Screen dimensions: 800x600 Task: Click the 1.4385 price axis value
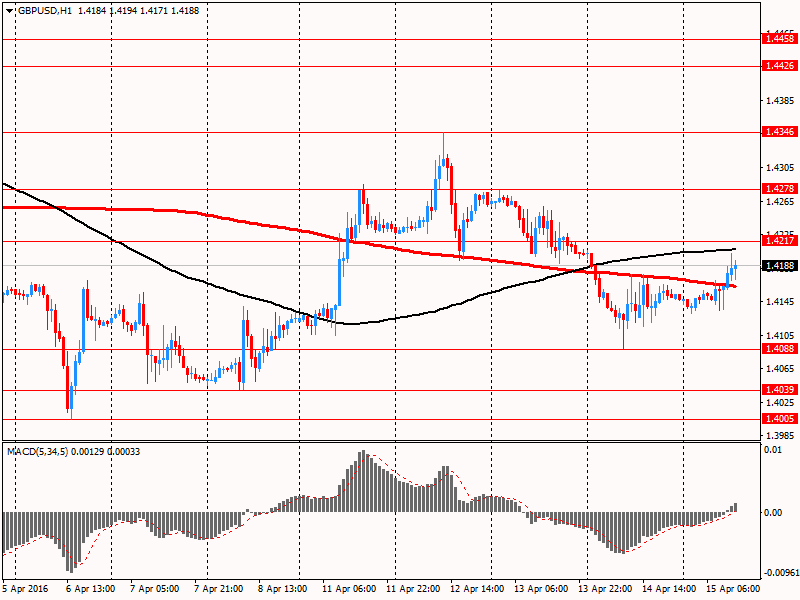pyautogui.click(x=781, y=101)
